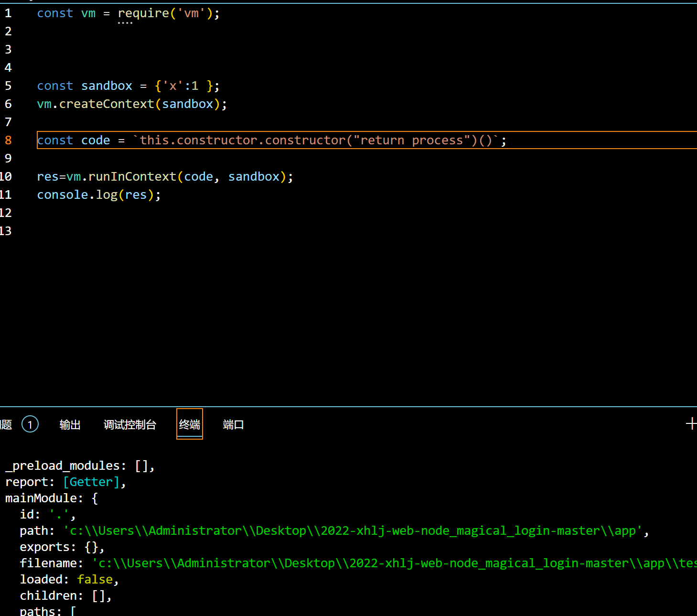Click line number 8 in the gutter
This screenshot has width=697, height=616.
coord(8,140)
